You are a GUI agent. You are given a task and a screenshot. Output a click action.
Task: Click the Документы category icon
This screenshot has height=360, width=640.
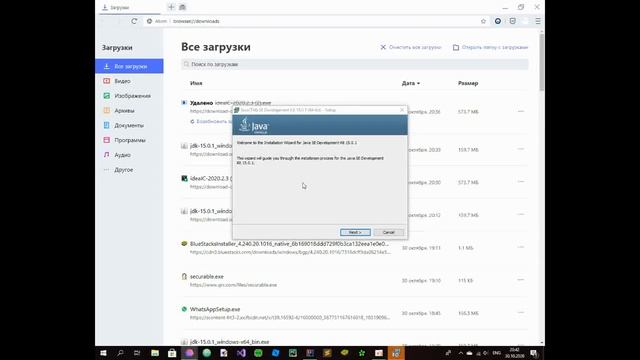pos(107,125)
